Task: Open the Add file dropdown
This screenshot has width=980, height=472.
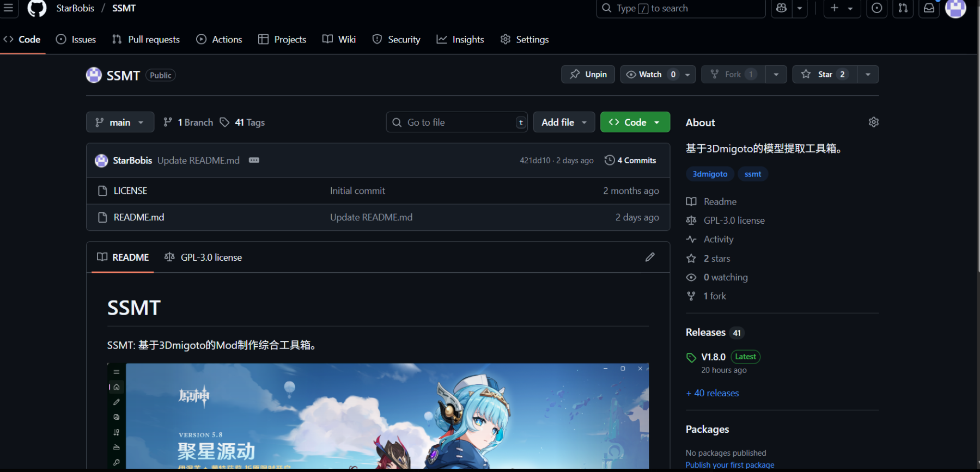Action: (x=564, y=122)
